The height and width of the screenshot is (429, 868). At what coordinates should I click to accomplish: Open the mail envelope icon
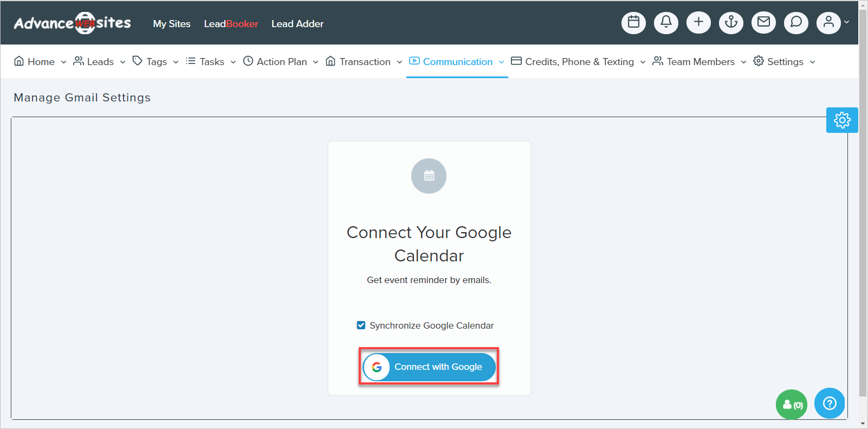[x=763, y=23]
